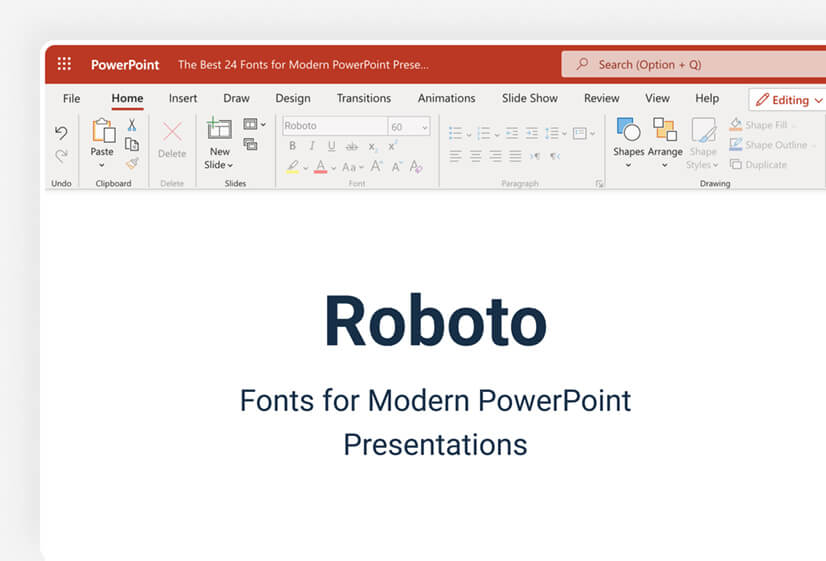
Task: Toggle Bold formatting
Action: [x=292, y=146]
